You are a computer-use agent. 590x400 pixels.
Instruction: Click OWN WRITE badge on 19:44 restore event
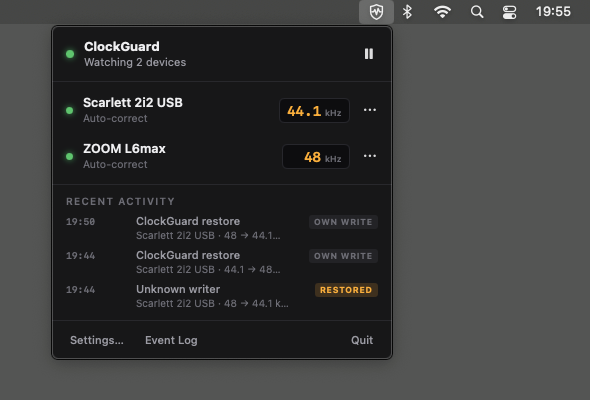click(343, 256)
